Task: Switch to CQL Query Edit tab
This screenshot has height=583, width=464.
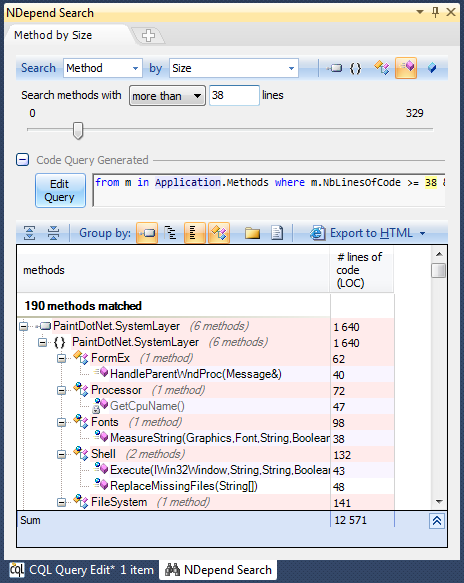Action: click(82, 570)
